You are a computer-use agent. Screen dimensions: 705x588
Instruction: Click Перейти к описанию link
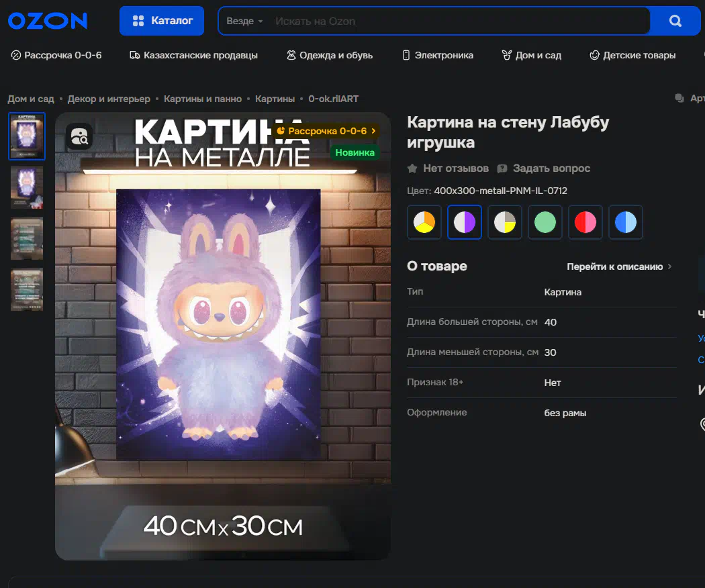click(x=619, y=266)
